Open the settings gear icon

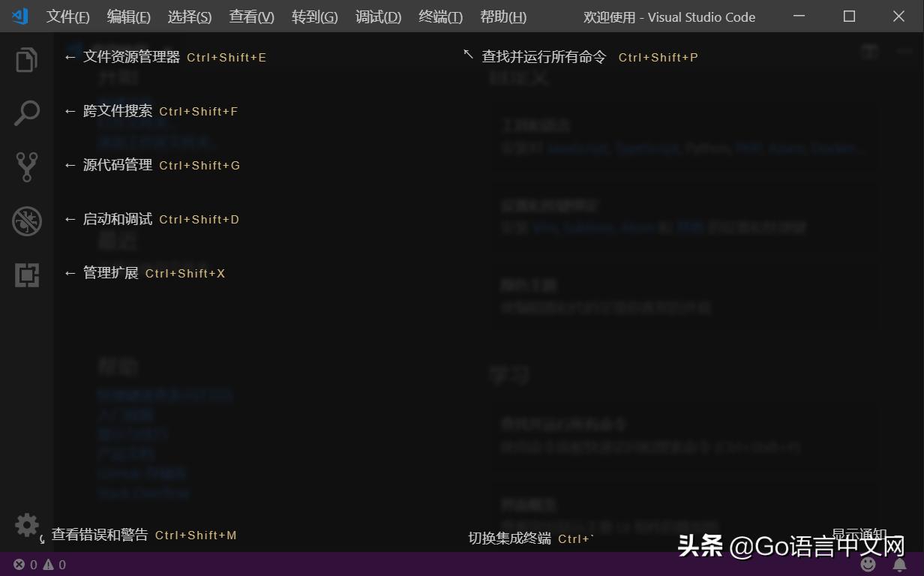pyautogui.click(x=27, y=525)
